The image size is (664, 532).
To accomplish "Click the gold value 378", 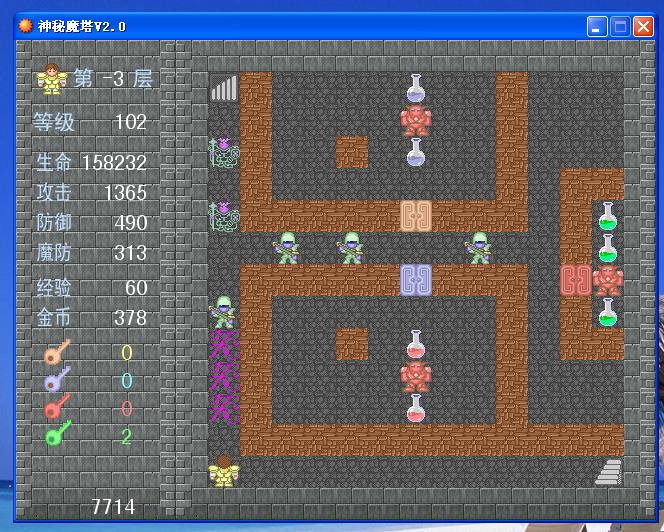I will click(130, 318).
